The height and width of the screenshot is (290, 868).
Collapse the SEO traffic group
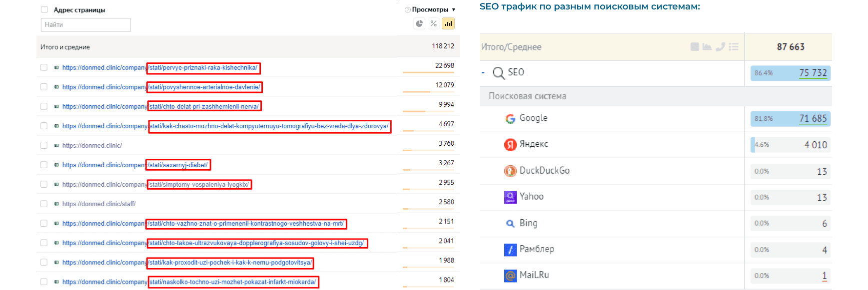coord(483,73)
